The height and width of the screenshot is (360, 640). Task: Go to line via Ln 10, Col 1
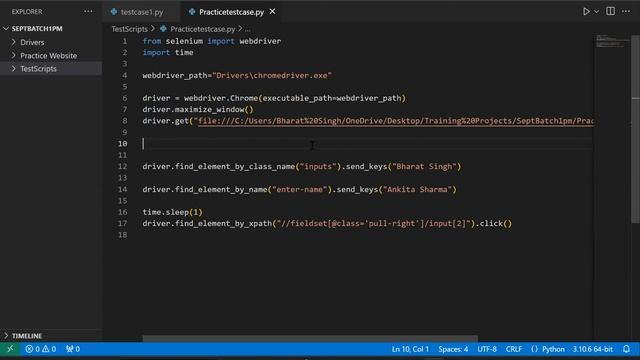click(x=410, y=349)
